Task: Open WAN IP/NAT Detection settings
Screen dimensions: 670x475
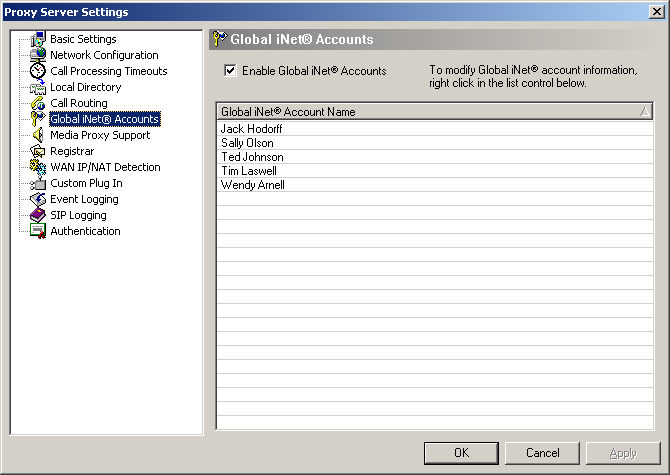Action: coord(106,167)
